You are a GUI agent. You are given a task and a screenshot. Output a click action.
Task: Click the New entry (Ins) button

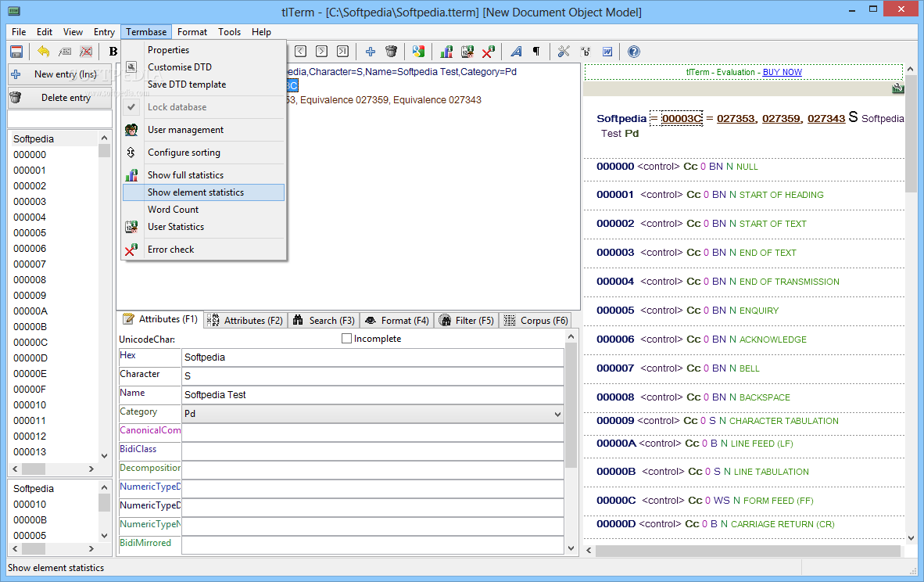click(x=59, y=74)
